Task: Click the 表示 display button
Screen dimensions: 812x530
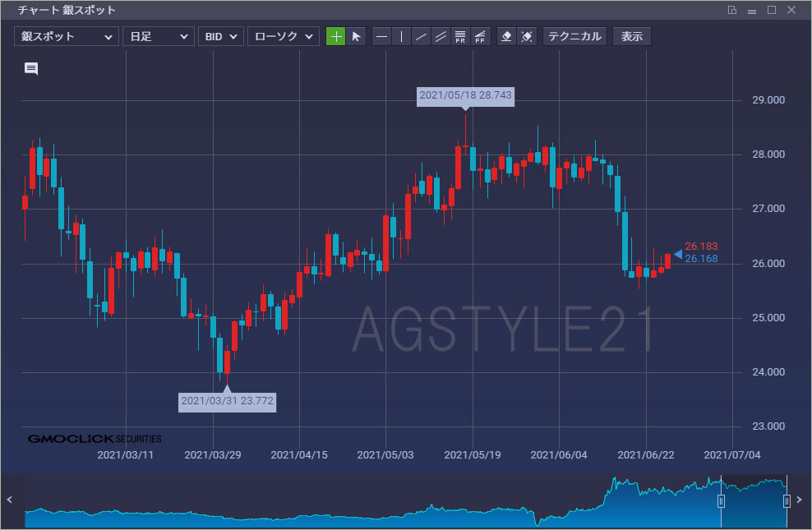Action: tap(632, 36)
